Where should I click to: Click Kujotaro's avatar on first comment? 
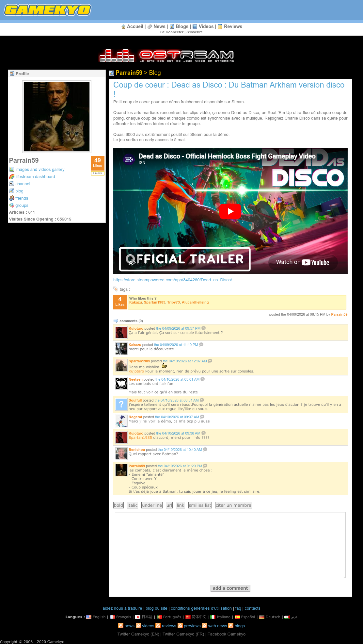point(121,333)
